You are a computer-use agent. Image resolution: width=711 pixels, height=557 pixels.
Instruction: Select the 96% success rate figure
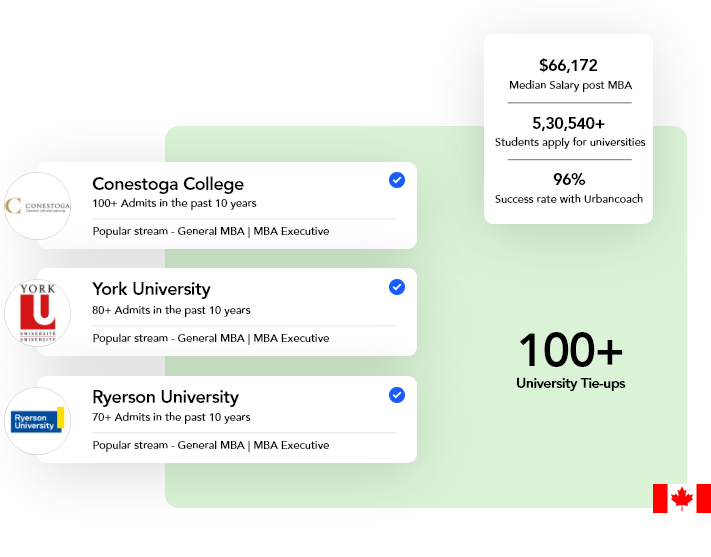coord(569,179)
